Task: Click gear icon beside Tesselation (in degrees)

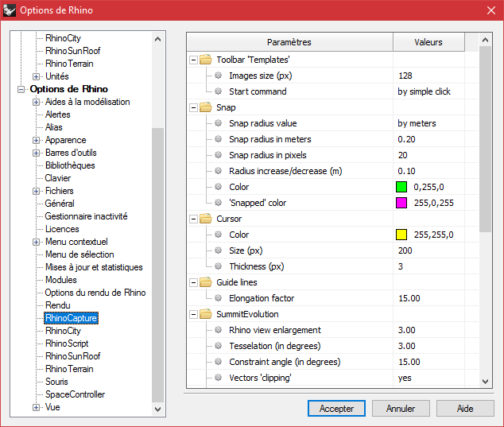Action: point(219,346)
